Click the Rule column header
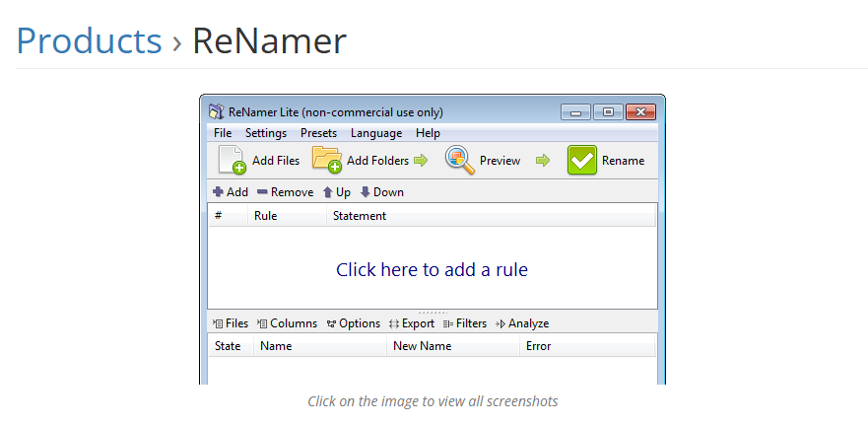This screenshot has height=426, width=868. (288, 216)
